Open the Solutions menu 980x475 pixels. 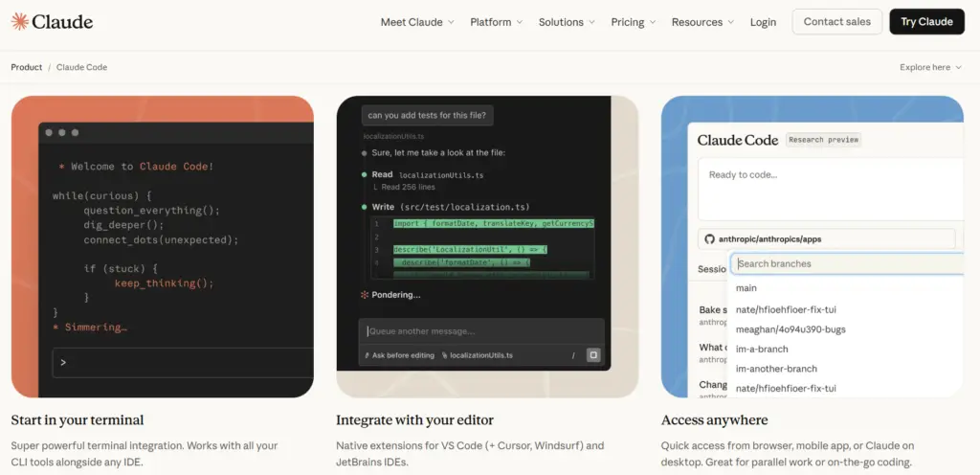tap(567, 22)
